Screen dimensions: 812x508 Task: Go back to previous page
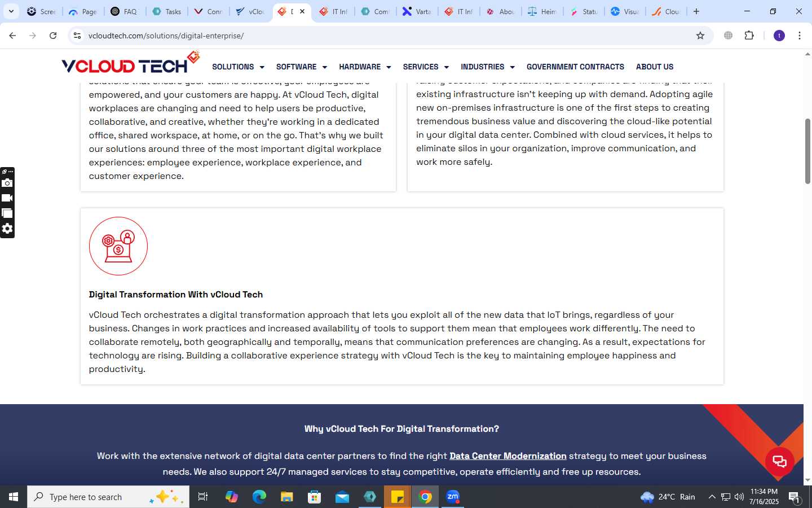(12, 36)
